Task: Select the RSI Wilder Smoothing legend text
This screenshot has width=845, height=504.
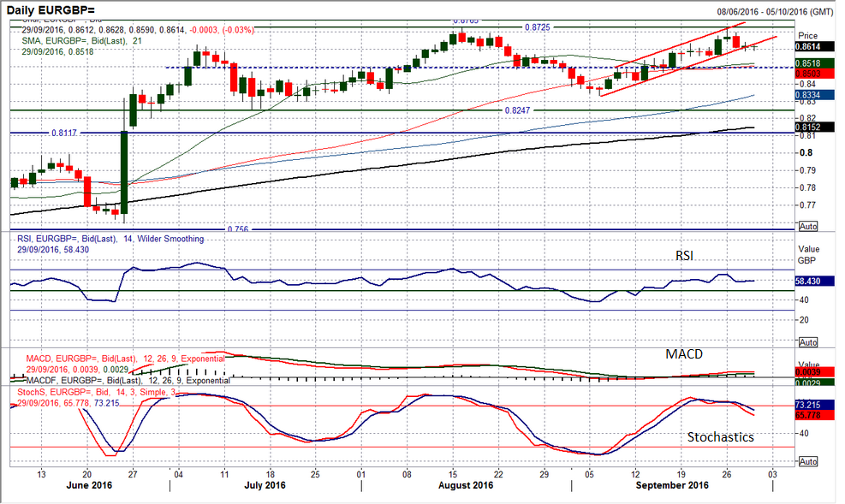Action: point(107,239)
